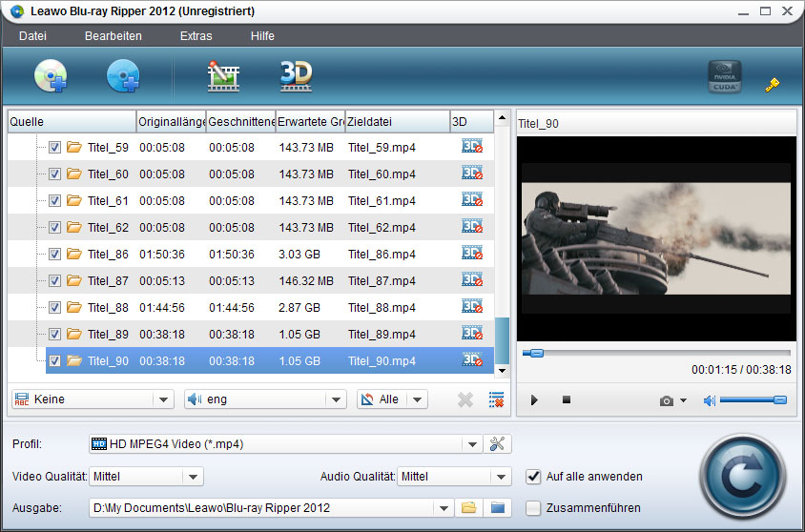Open profile settings wrench icon

click(x=498, y=443)
